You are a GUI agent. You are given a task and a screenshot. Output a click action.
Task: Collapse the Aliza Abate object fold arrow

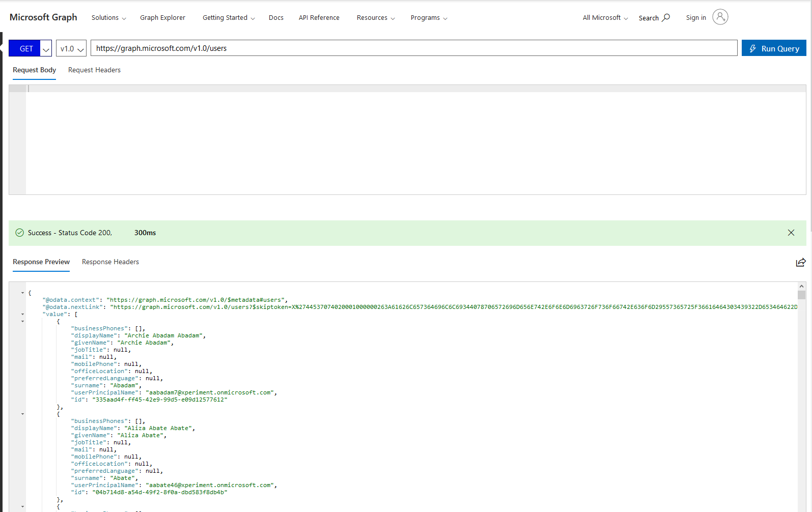22,414
